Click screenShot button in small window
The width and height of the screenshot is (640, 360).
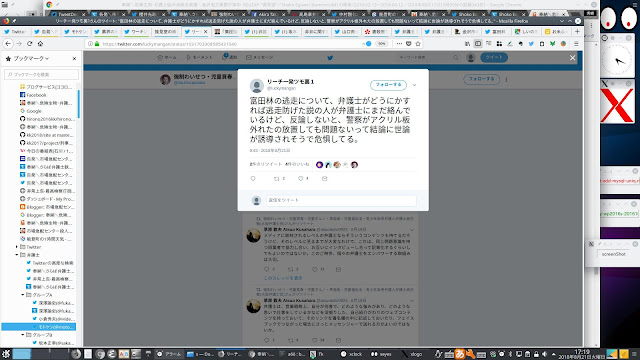coord(613,254)
